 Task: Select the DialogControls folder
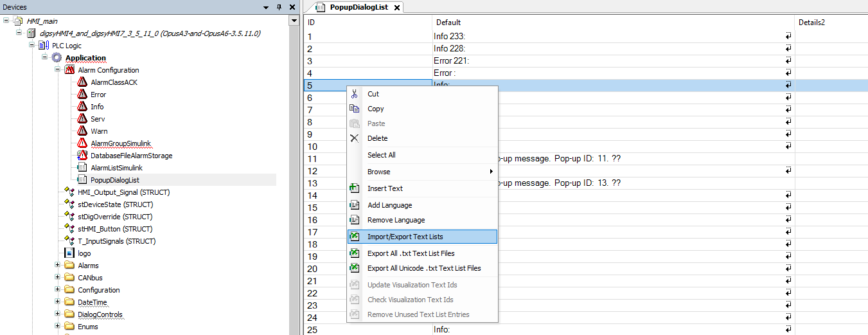pos(100,314)
